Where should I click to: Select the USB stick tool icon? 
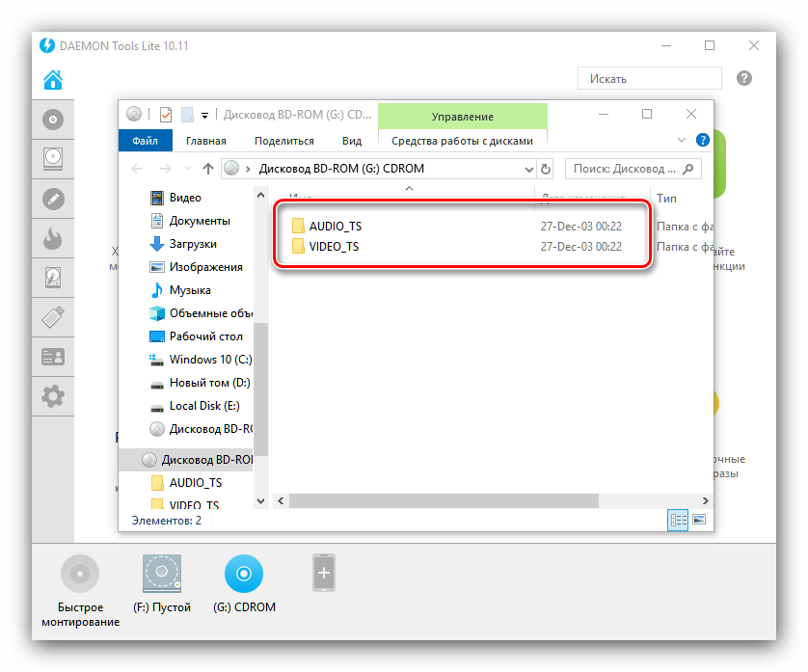53,316
